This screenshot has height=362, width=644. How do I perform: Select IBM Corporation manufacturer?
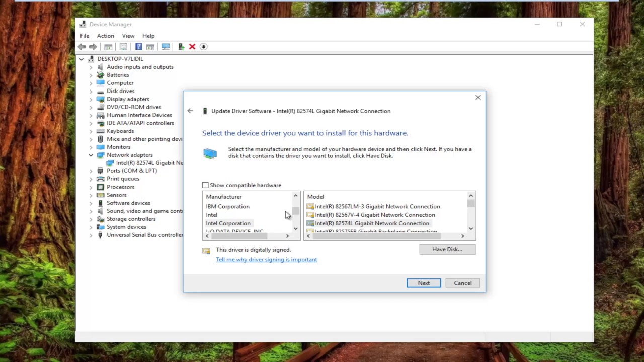pyautogui.click(x=227, y=207)
